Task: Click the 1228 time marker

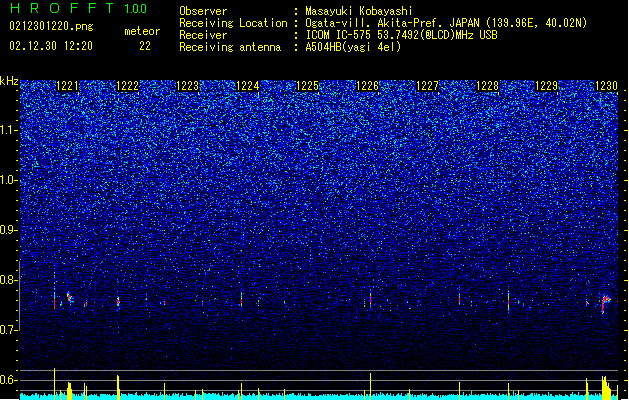Action: pos(487,86)
